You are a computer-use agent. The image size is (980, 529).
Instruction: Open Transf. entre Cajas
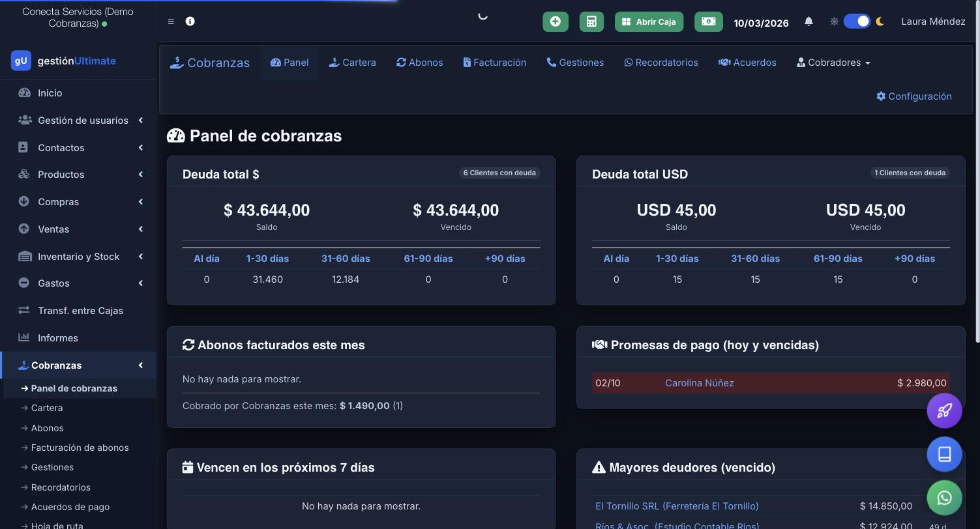coord(78,311)
